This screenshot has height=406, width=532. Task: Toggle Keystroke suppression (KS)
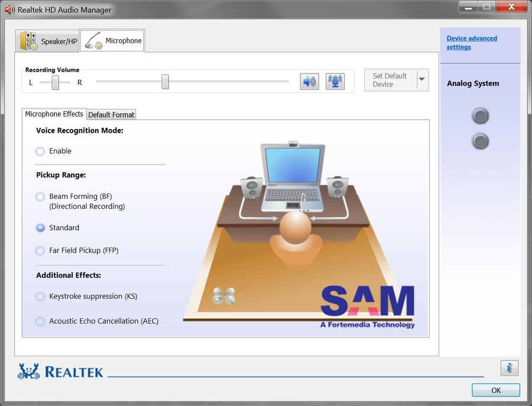click(40, 297)
